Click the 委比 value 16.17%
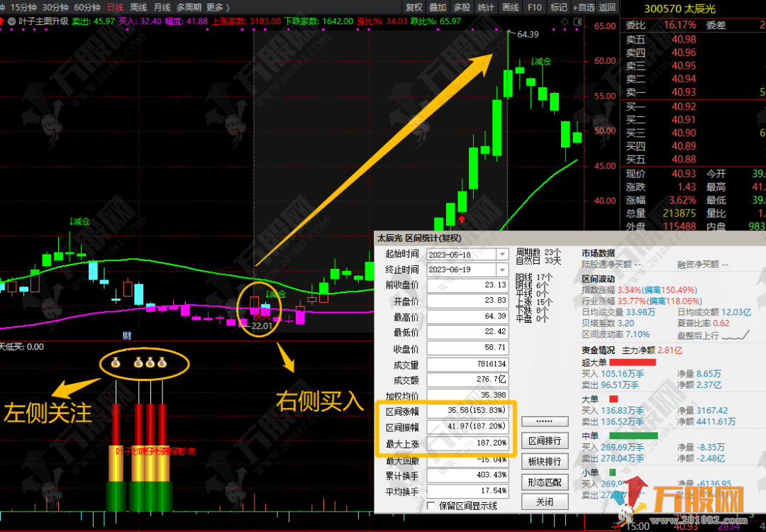766x532 pixels. pos(679,25)
